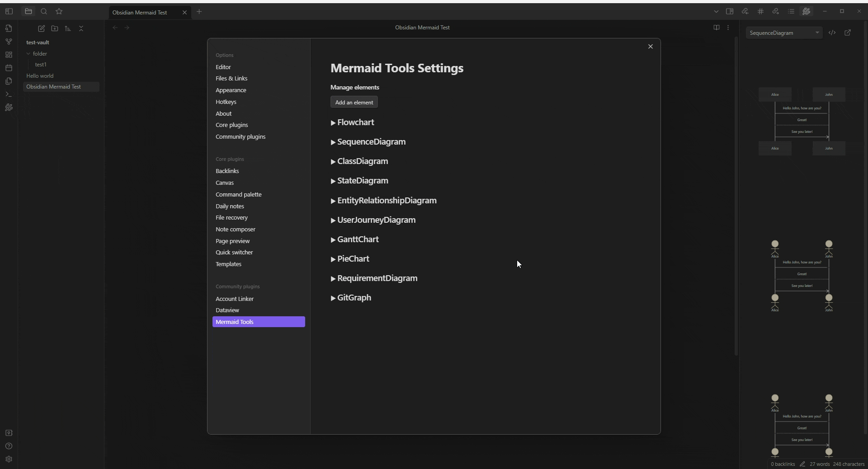Open the Hotkeys settings section
Image resolution: width=868 pixels, height=469 pixels.
226,102
